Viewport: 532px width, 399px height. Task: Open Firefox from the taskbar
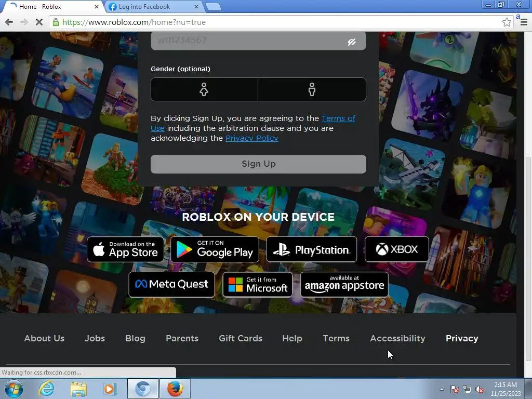(175, 389)
